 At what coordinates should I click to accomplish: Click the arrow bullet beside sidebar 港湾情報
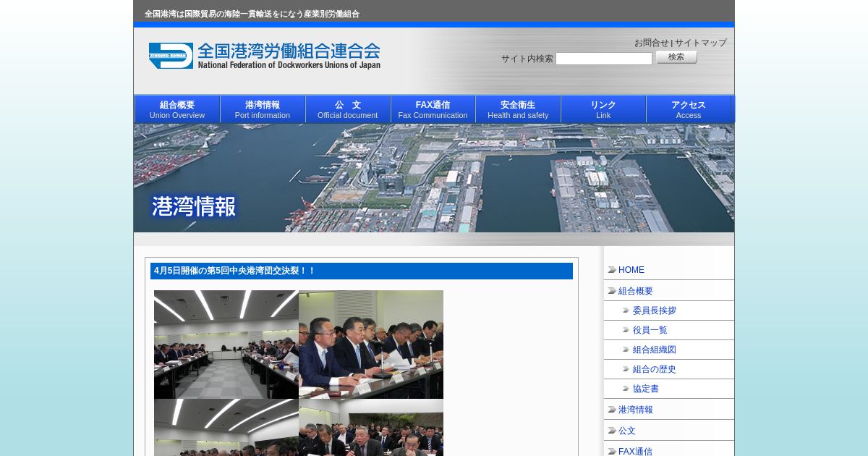pos(612,410)
